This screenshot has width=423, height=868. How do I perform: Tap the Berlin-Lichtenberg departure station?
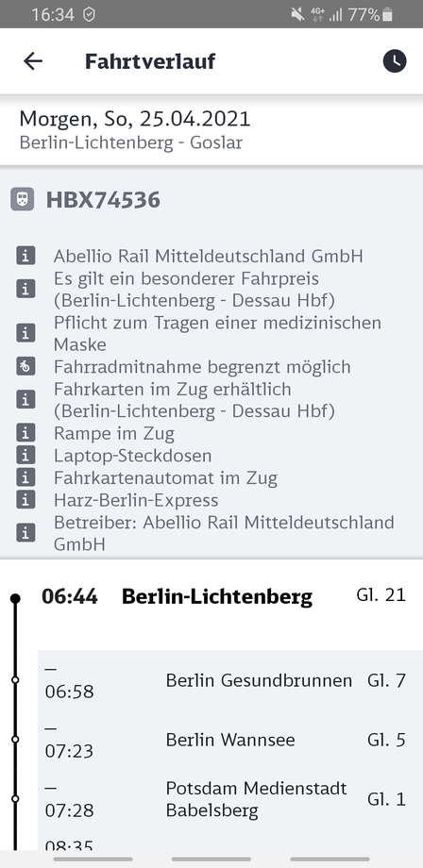tap(217, 596)
